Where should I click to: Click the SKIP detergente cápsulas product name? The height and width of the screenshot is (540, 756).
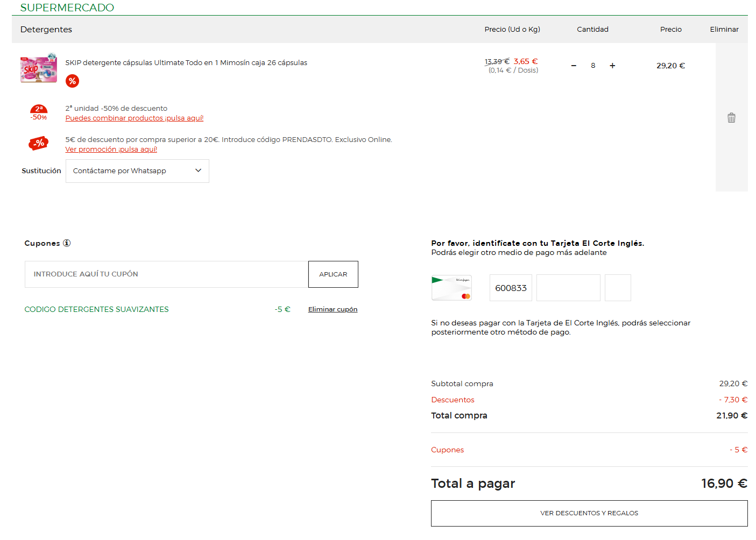click(x=186, y=63)
